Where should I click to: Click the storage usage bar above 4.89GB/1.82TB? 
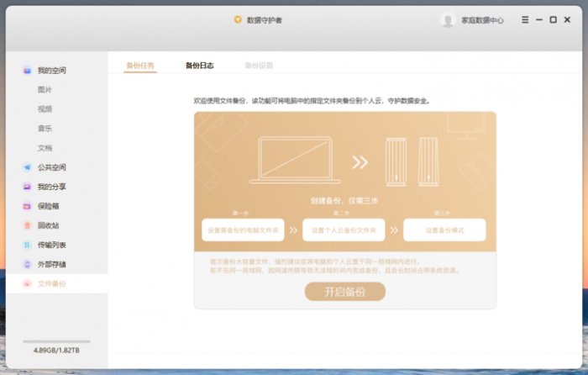(x=55, y=341)
